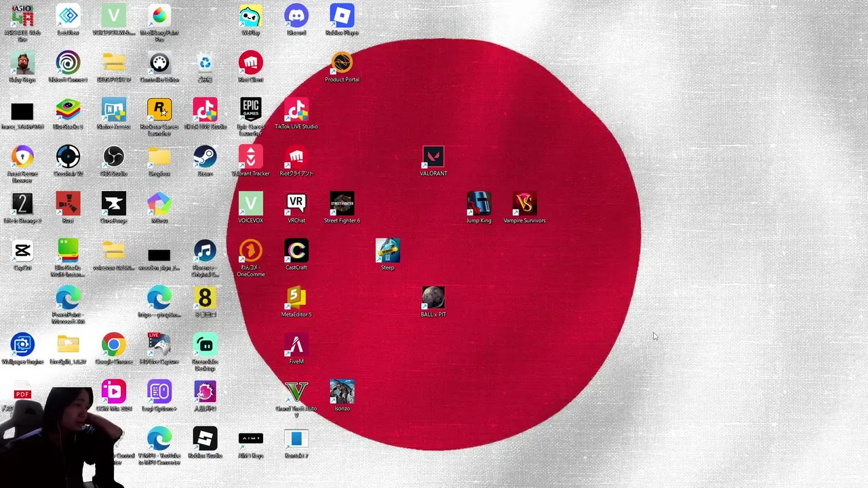The height and width of the screenshot is (488, 868).
Task: Select the PowerPoint Microsoft 365 shortcut
Action: coord(68,298)
